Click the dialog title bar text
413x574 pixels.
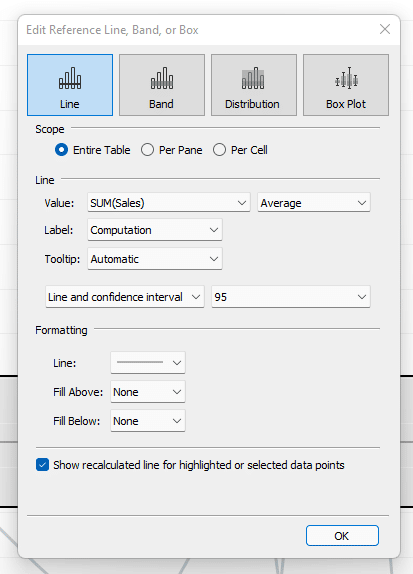pos(112,30)
